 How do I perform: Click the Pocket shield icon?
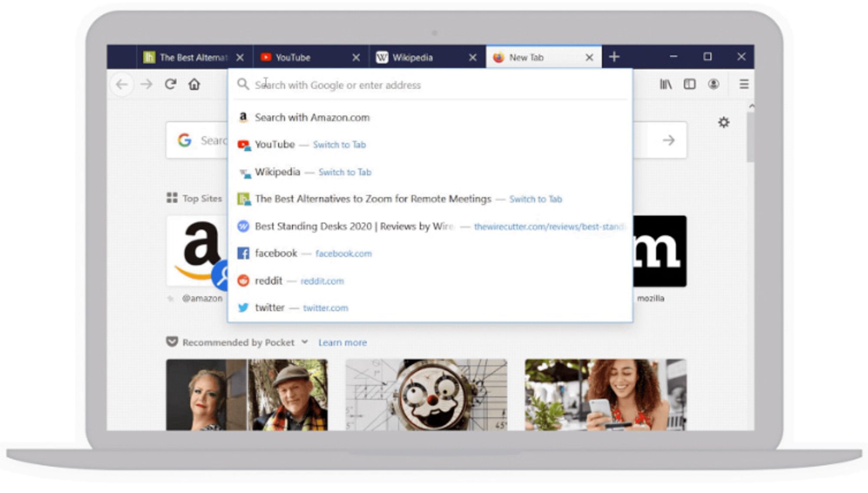click(172, 342)
